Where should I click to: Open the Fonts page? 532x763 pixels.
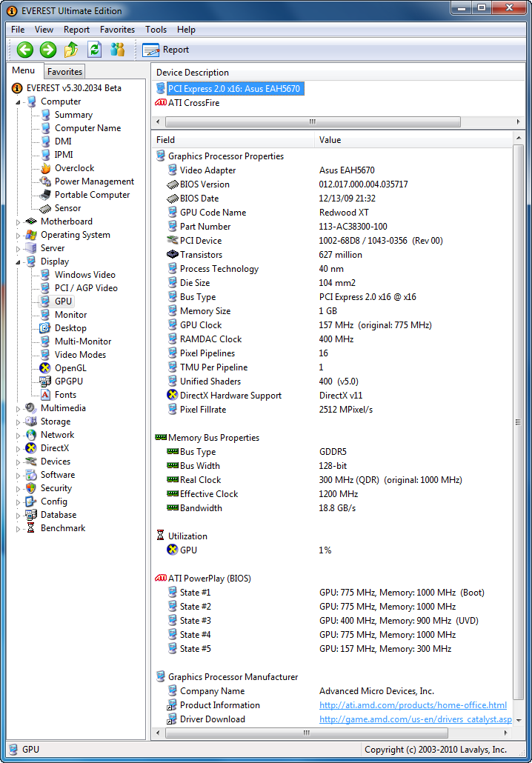click(65, 395)
